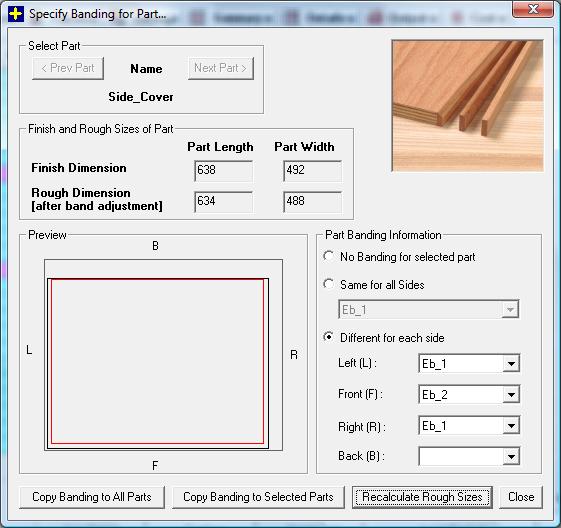Click the Finish Dimension row label
This screenshot has width=561, height=528.
pos(79,168)
